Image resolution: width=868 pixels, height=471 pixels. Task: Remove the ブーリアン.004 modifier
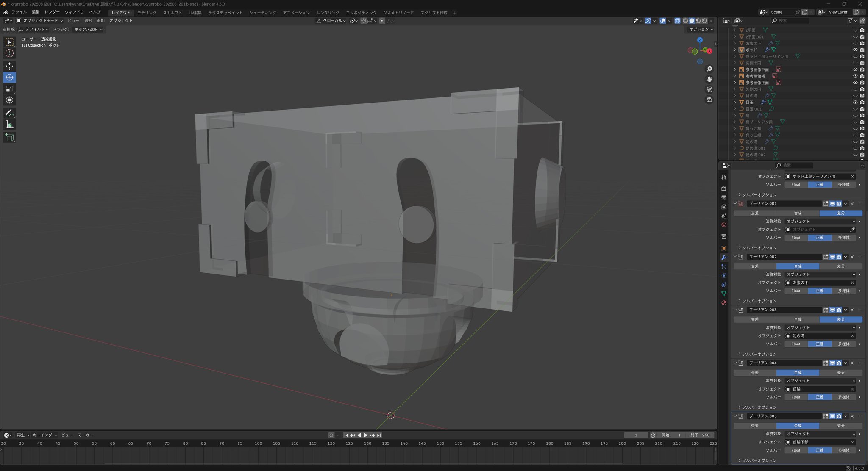tap(852, 363)
